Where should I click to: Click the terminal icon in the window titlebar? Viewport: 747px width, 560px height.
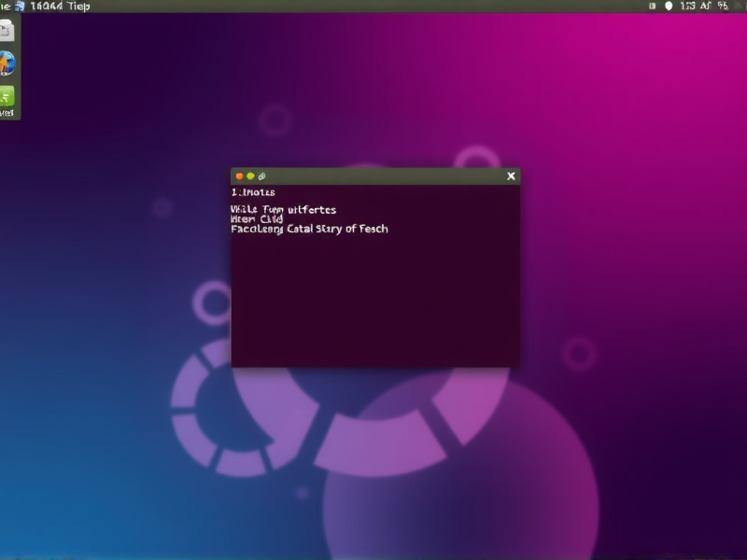click(261, 174)
